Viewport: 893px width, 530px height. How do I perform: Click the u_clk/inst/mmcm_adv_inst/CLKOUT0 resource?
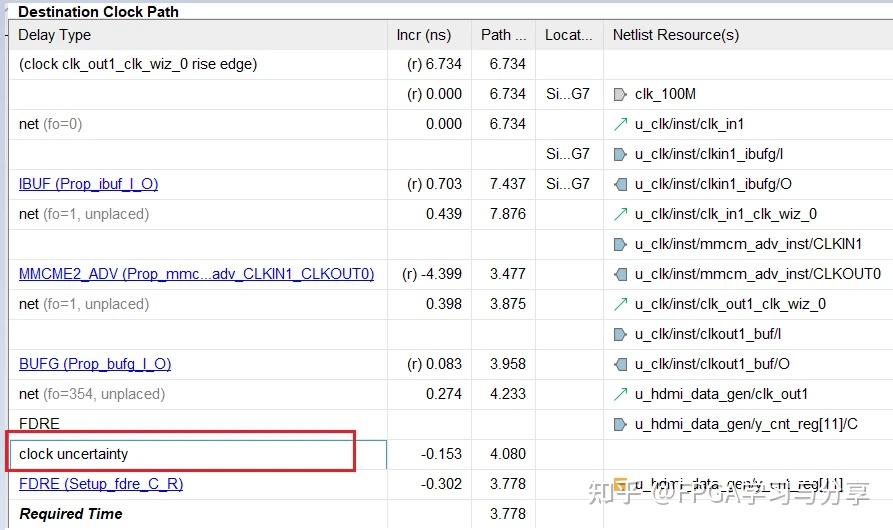click(x=757, y=274)
